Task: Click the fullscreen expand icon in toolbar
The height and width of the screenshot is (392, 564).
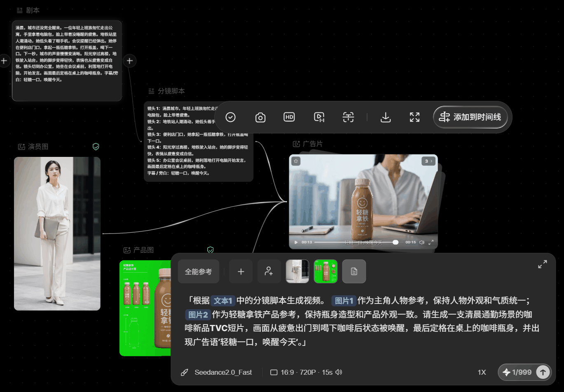Action: click(x=415, y=117)
